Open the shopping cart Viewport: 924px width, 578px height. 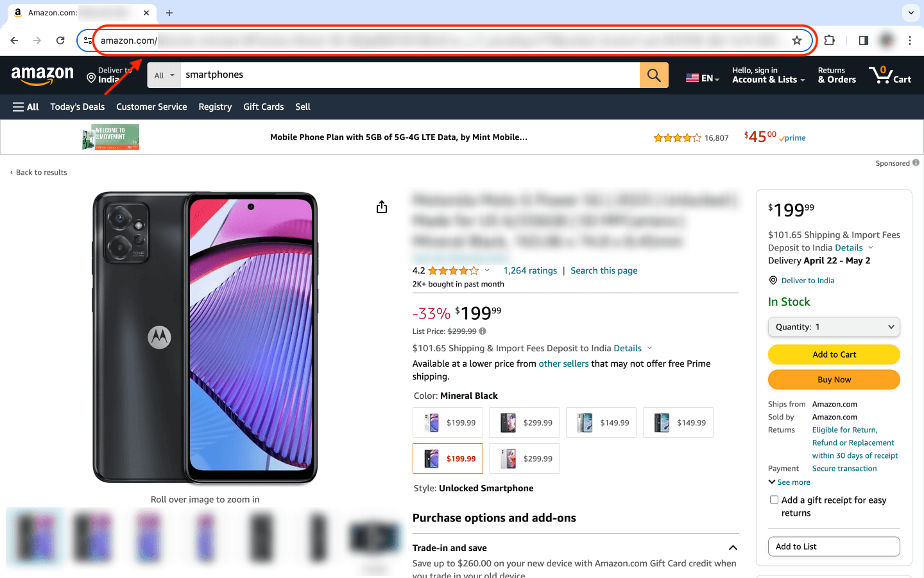[890, 75]
